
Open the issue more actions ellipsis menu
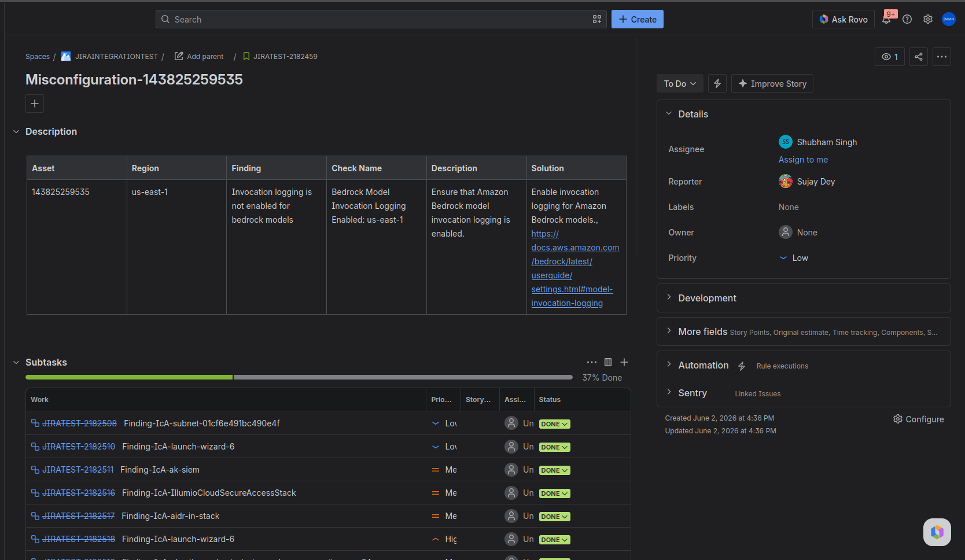(x=942, y=57)
